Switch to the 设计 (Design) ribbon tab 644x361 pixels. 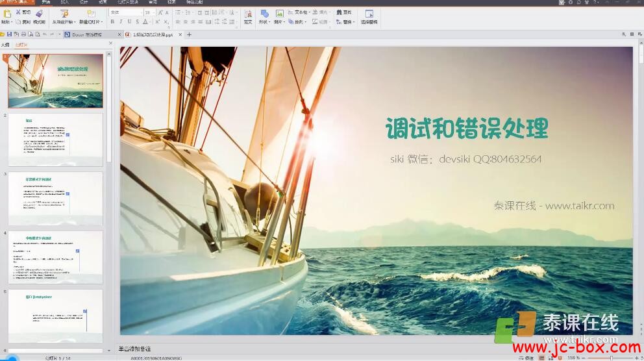(x=84, y=2)
